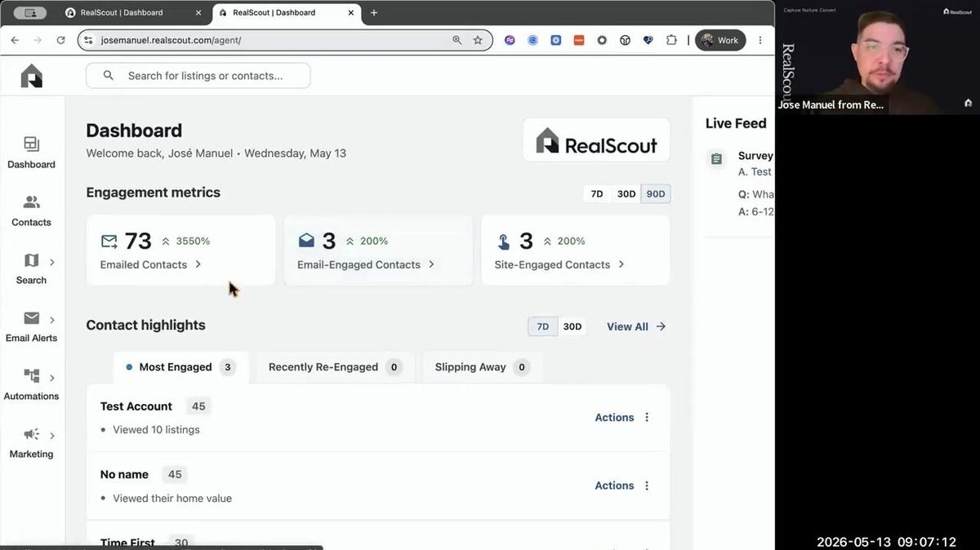
Task: Click the presenter video thumbnail
Action: point(877,57)
